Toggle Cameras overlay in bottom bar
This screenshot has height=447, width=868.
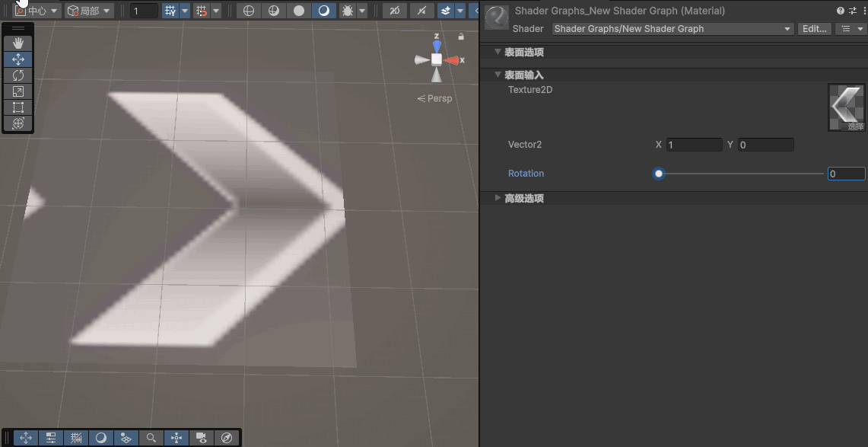pos(202,438)
